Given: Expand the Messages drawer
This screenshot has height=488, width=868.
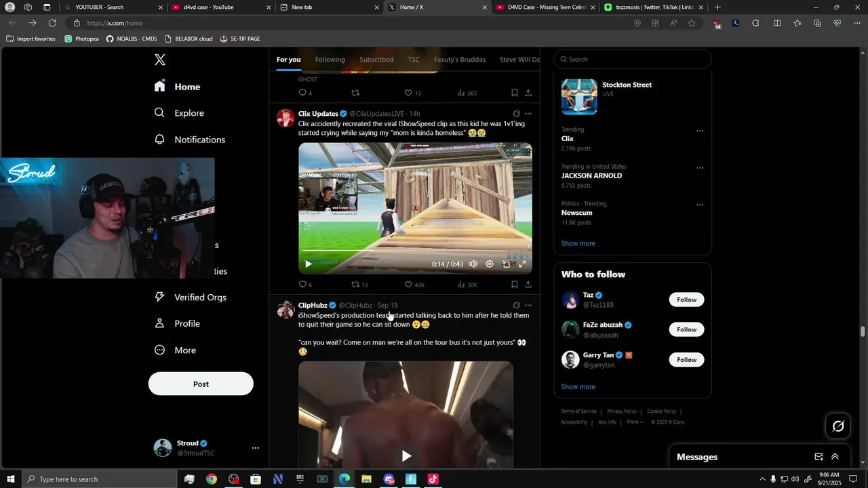Looking at the screenshot, I should [x=835, y=457].
